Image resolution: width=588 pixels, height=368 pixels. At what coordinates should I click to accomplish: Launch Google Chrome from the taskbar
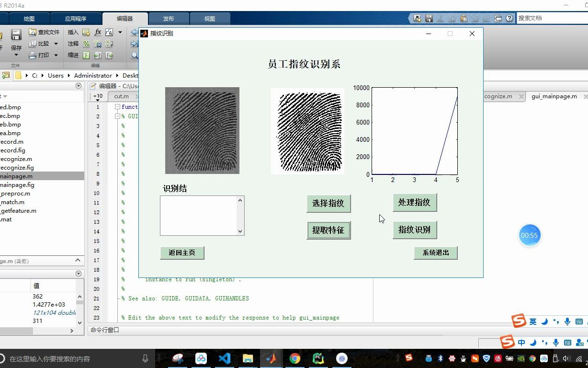tap(294, 358)
